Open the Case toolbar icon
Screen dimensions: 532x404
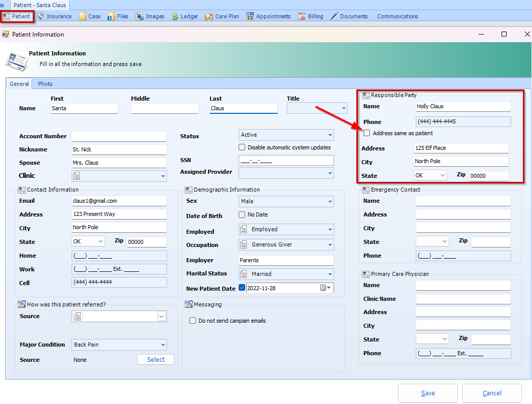pyautogui.click(x=90, y=16)
